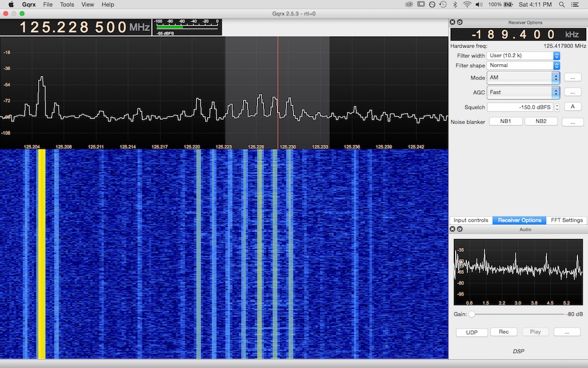The image size is (588, 368).
Task: Click the date and time Sat 4:11 PM
Action: click(535, 5)
